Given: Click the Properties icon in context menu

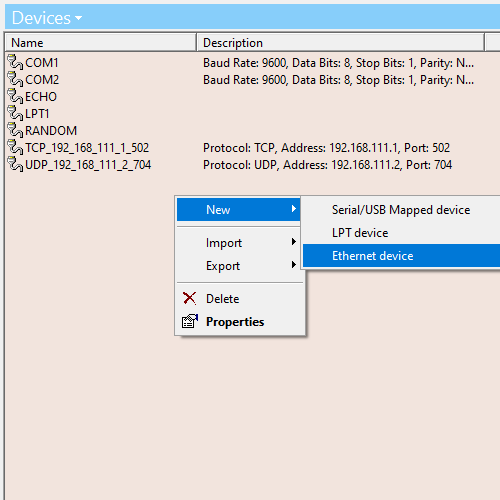Looking at the screenshot, I should click(190, 321).
